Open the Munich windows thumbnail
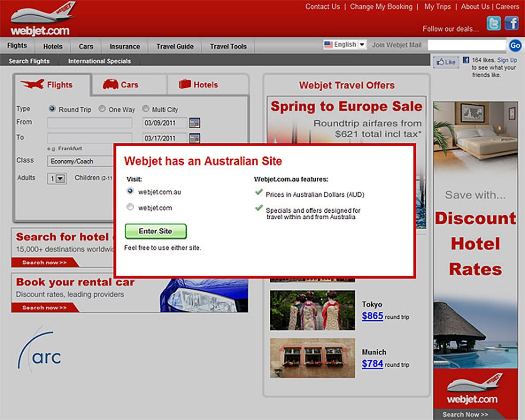This screenshot has height=420, width=525. [x=312, y=358]
